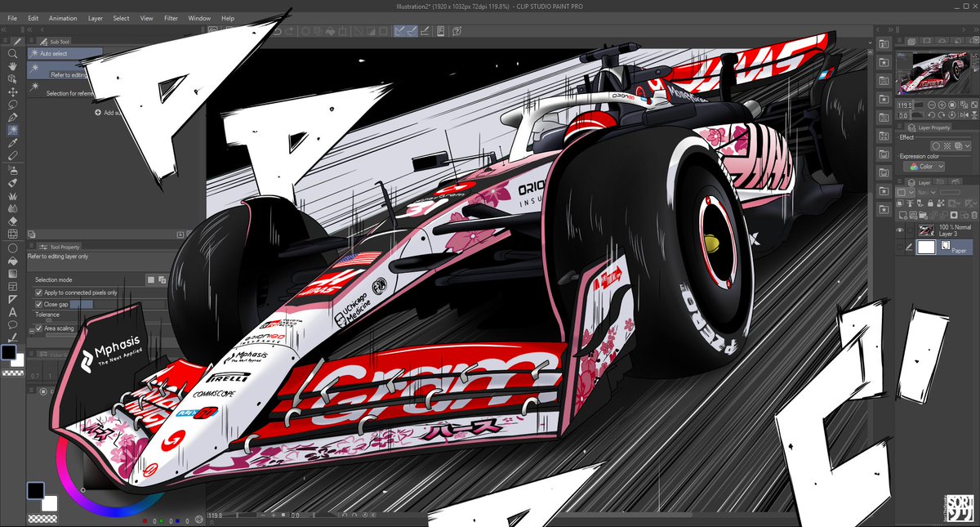Toggle Lock Layer padlock icon
Viewport: 980px width, 527px height.
tap(929, 203)
